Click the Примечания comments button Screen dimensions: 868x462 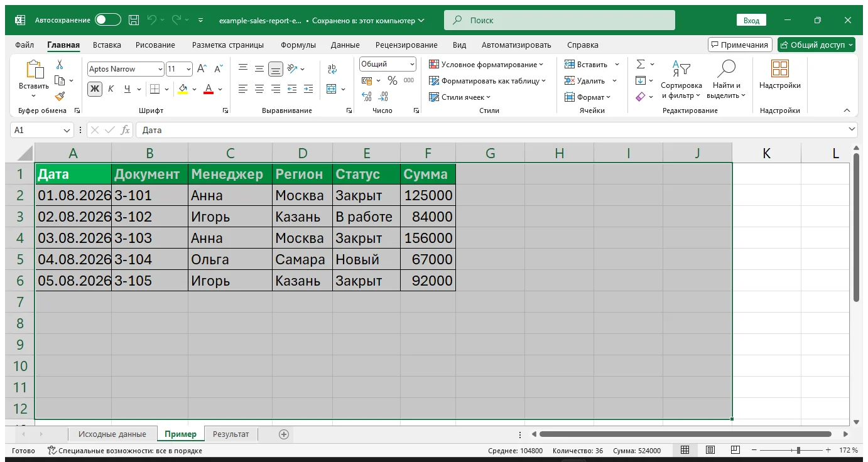tap(740, 45)
